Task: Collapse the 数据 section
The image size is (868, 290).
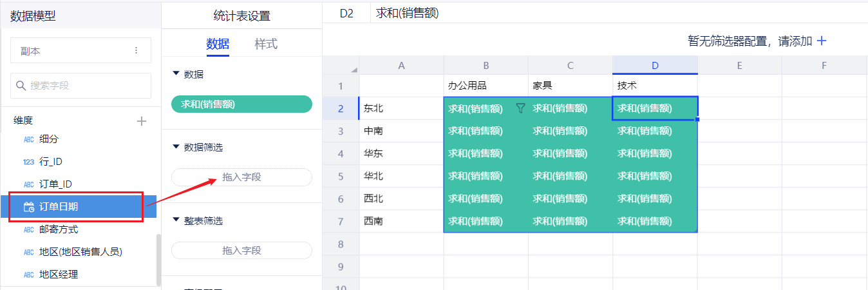Action: tap(176, 74)
